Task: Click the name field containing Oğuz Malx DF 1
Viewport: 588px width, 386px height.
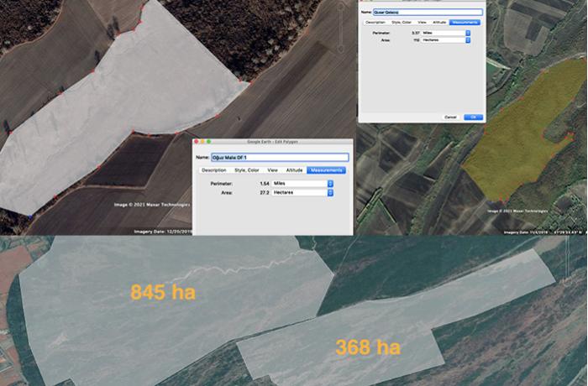Action: pos(279,157)
